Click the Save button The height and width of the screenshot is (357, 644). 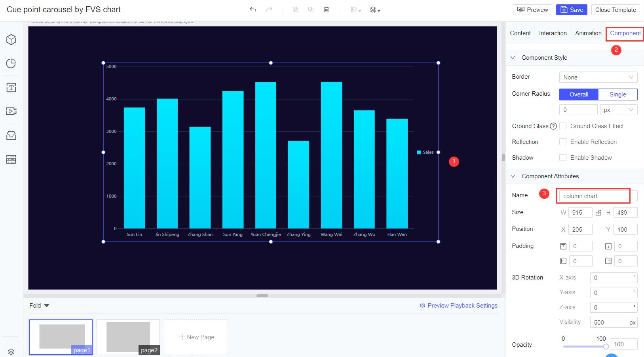572,9
